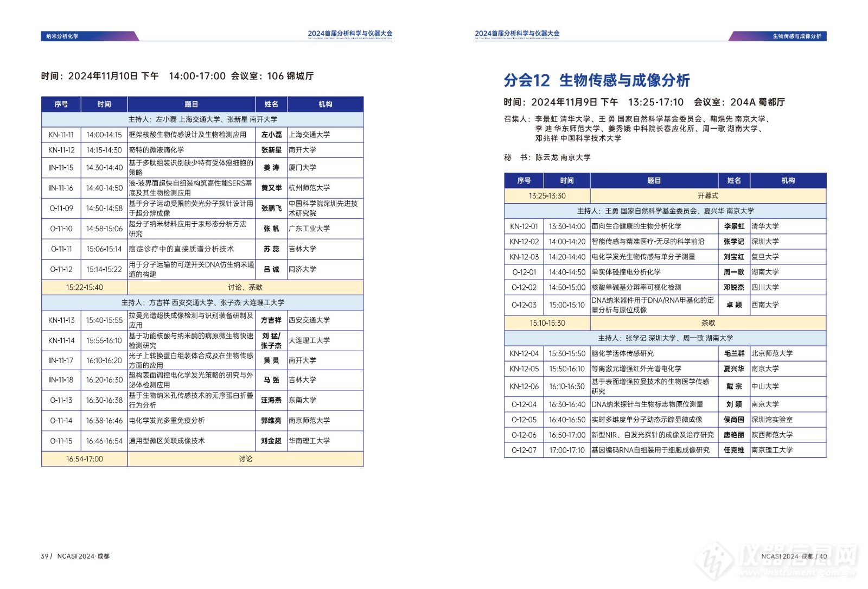Select title 核酸单碱基分辨率可视化检测
Viewport: 868px width, 589px height.
pyautogui.click(x=636, y=287)
